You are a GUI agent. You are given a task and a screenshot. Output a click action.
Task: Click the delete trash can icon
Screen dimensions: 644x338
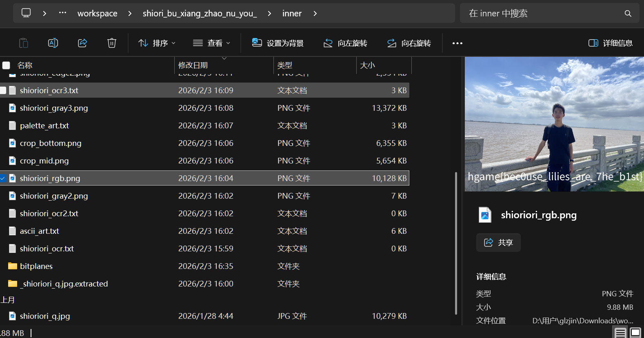pos(112,43)
